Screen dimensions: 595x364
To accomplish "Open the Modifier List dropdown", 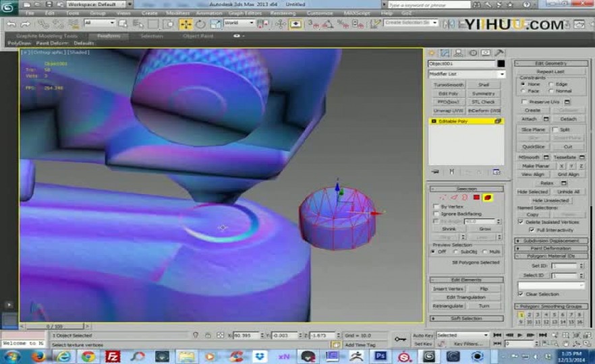I will [x=466, y=74].
